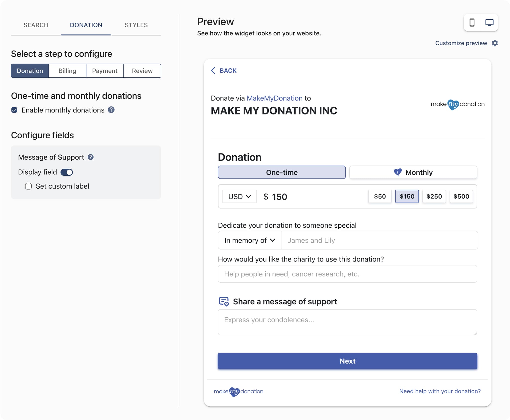Image resolution: width=510 pixels, height=420 pixels.
Task: Switch to the SEARCH tab
Action: coord(36,25)
